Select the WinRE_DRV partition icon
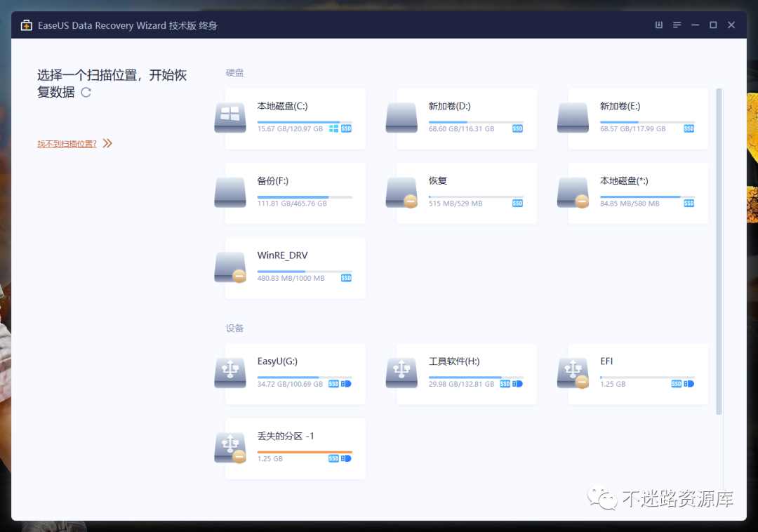Screen dimensions: 758x532 pyautogui.click(x=230, y=267)
